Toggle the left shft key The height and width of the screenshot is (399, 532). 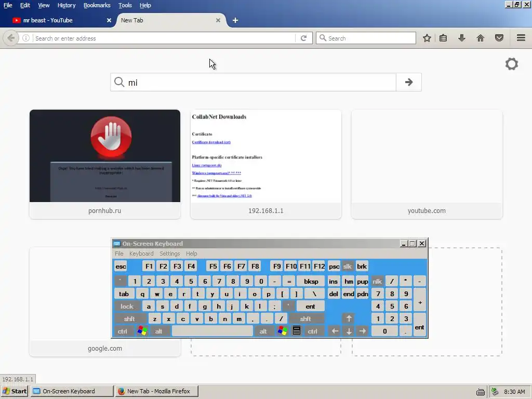click(x=129, y=318)
